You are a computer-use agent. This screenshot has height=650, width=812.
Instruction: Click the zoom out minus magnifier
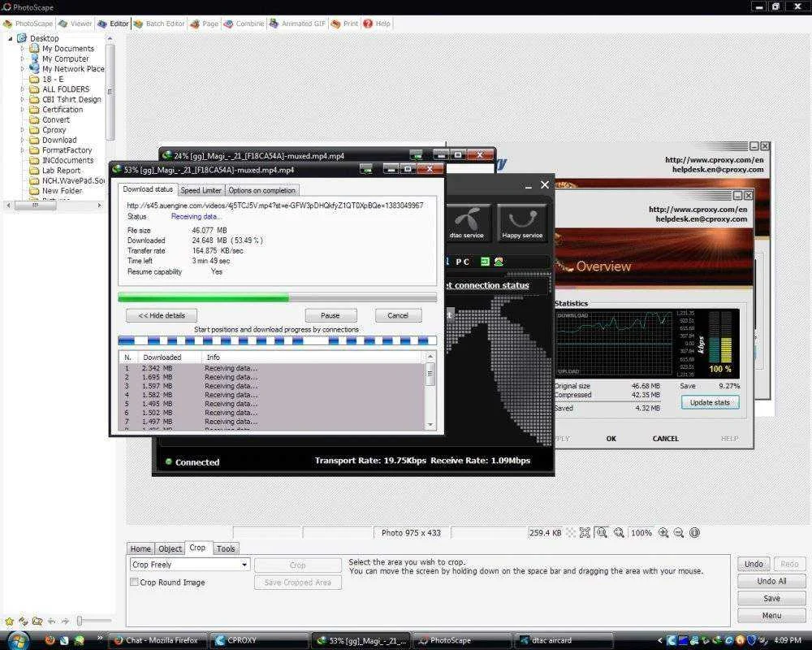point(679,532)
